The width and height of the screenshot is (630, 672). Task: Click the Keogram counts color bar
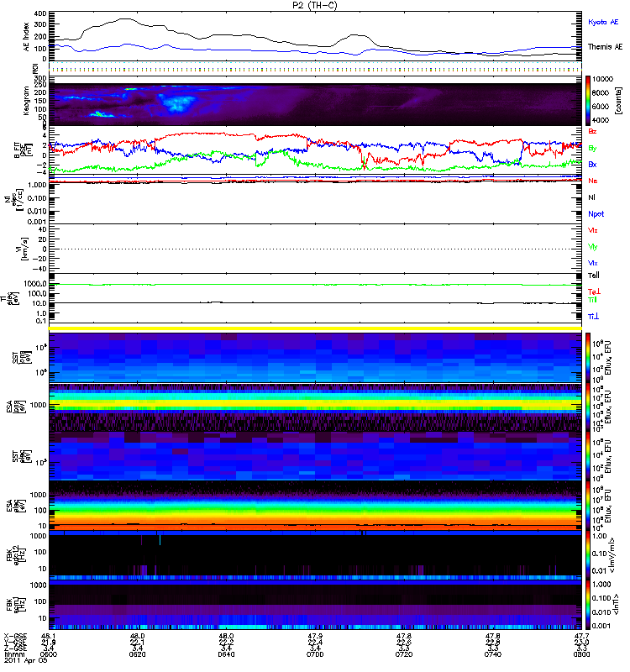tap(587, 100)
